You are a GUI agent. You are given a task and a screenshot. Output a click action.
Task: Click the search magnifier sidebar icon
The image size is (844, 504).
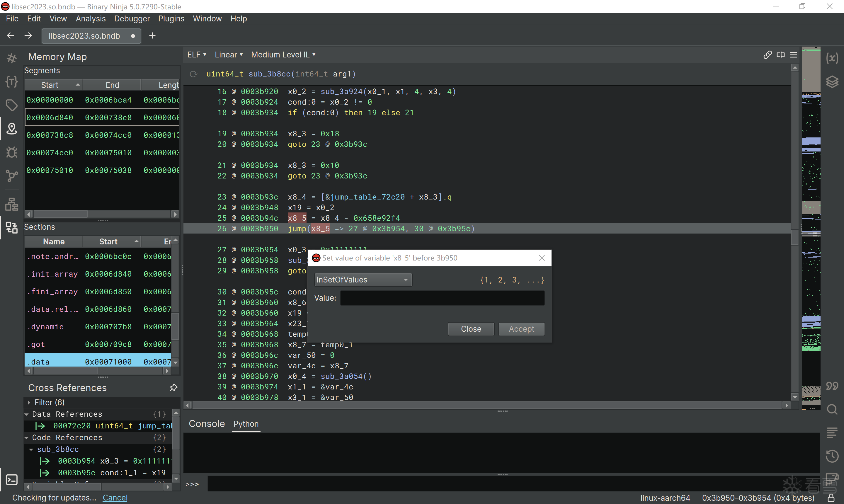832,409
